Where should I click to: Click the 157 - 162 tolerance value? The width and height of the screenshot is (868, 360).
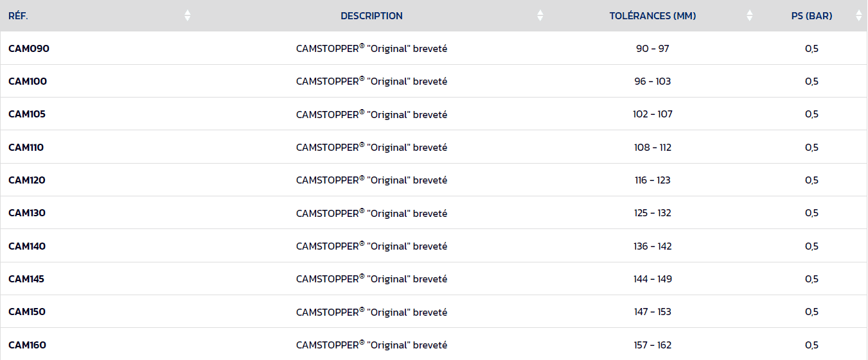coord(652,345)
